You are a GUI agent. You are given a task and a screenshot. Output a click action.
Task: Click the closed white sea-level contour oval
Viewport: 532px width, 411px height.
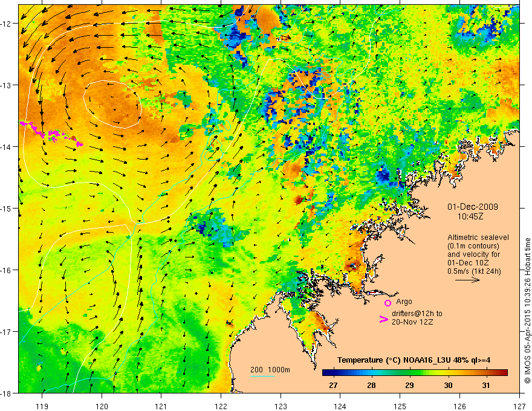click(x=112, y=105)
